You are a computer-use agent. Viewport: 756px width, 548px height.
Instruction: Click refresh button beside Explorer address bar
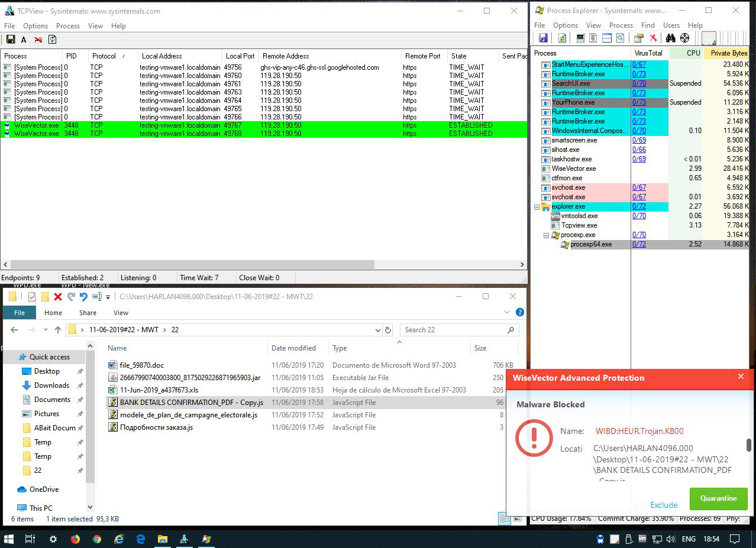(x=388, y=330)
